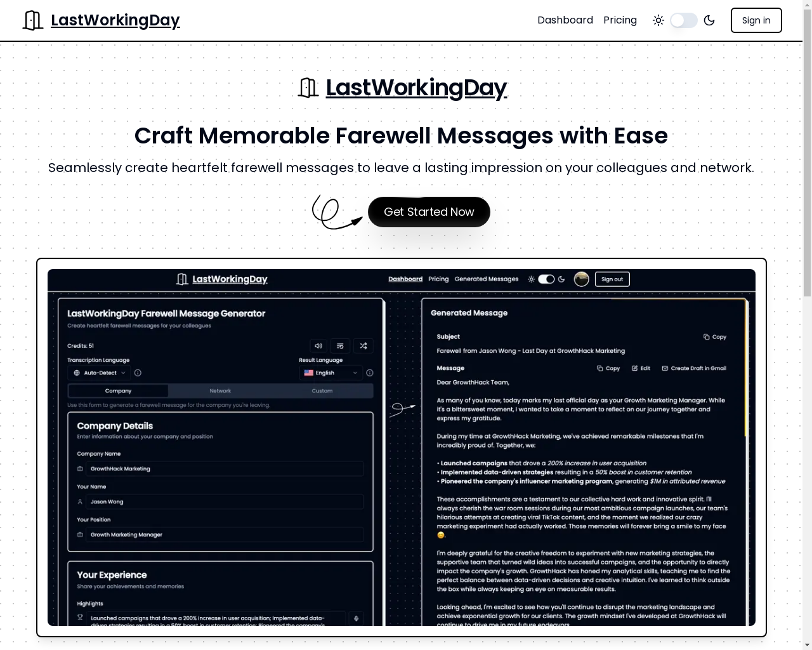Click the US flag in English dropdown
The height and width of the screenshot is (650, 812).
click(x=308, y=373)
